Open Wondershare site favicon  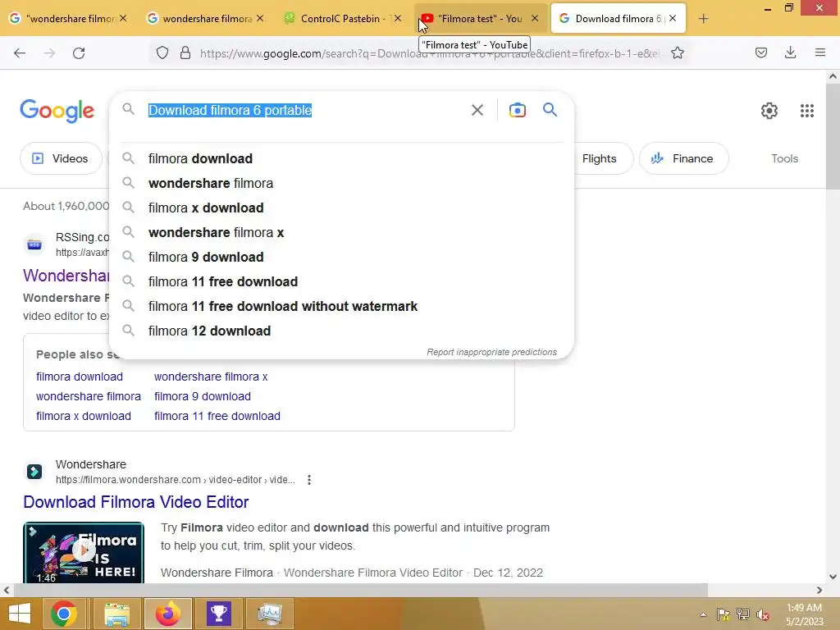(34, 472)
